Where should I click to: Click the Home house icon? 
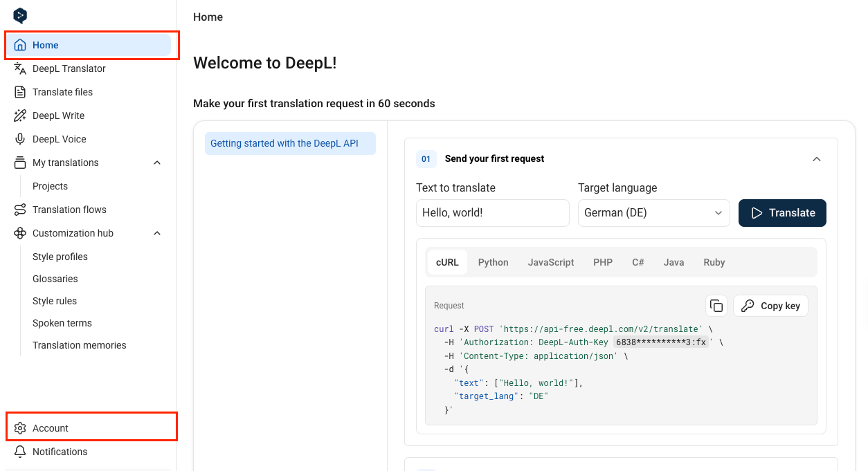click(x=20, y=45)
